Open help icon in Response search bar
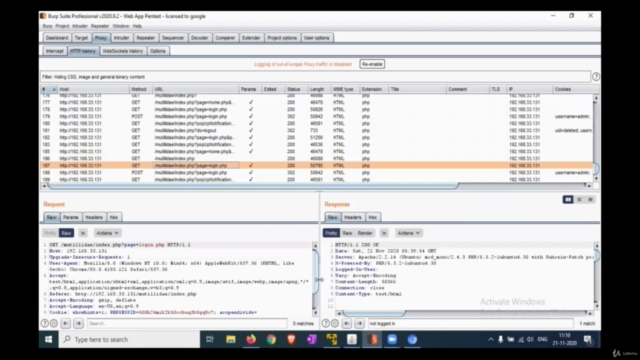The image size is (640, 360). tap(326, 323)
